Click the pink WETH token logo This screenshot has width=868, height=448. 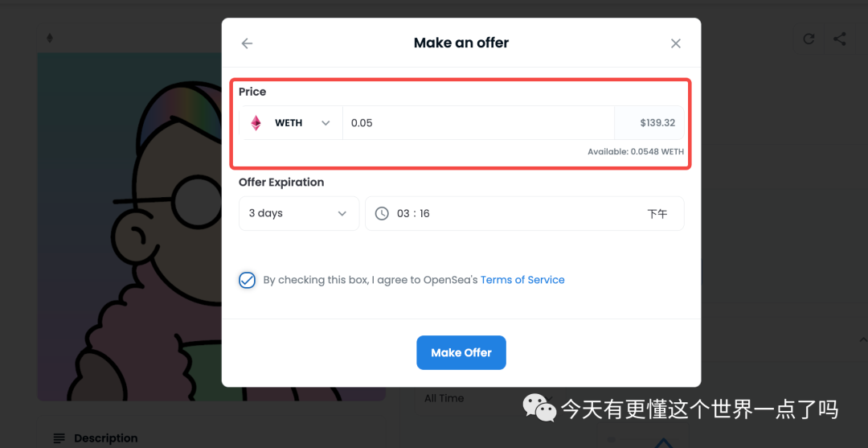(x=256, y=123)
